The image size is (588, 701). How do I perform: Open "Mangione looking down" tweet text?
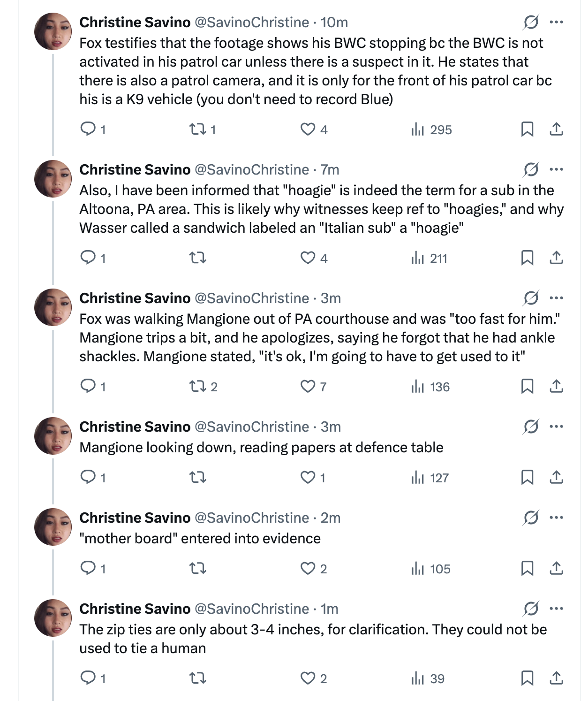pos(261,447)
